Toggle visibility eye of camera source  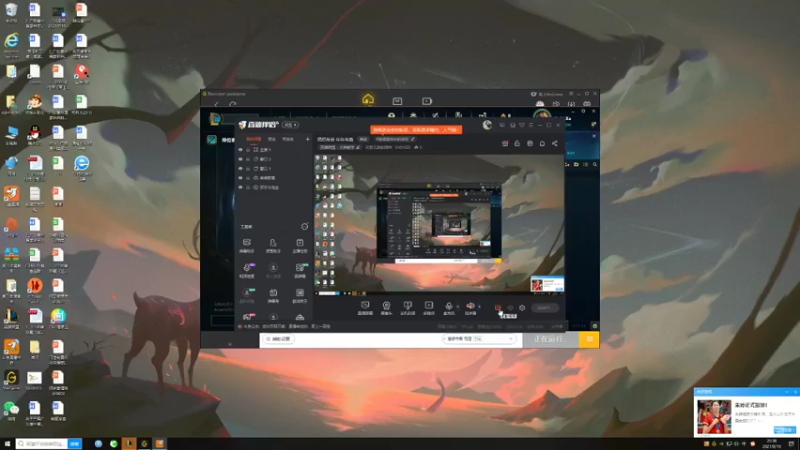pyautogui.click(x=240, y=178)
